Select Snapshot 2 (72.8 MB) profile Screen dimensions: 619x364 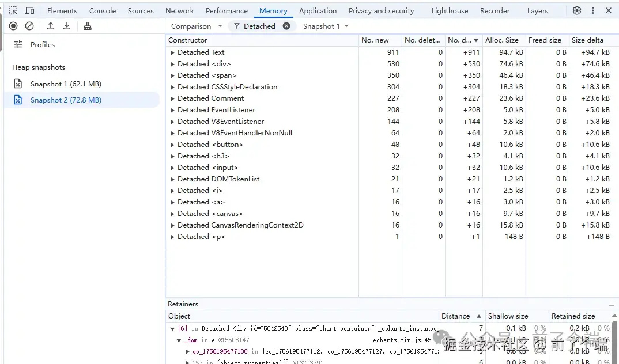pos(82,100)
